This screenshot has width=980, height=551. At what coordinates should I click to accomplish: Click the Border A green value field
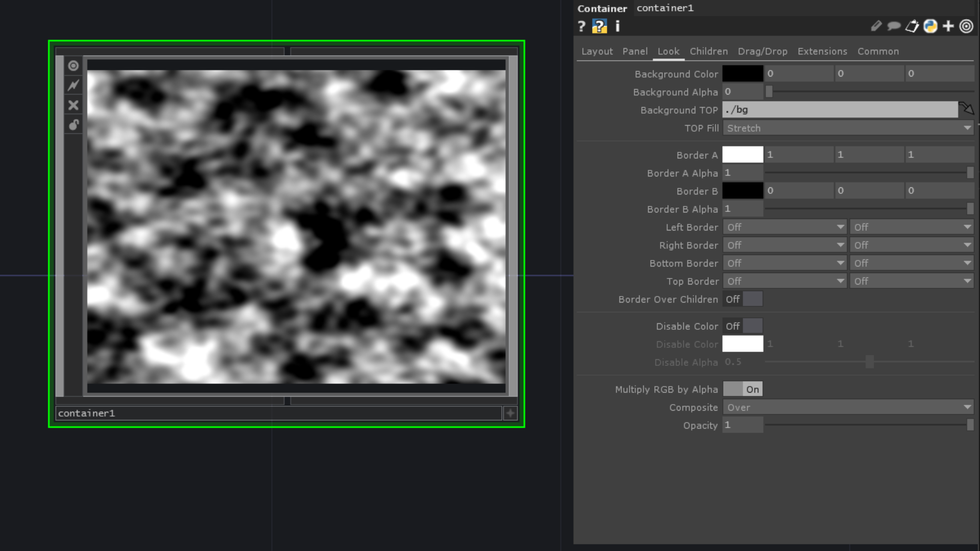click(x=869, y=155)
